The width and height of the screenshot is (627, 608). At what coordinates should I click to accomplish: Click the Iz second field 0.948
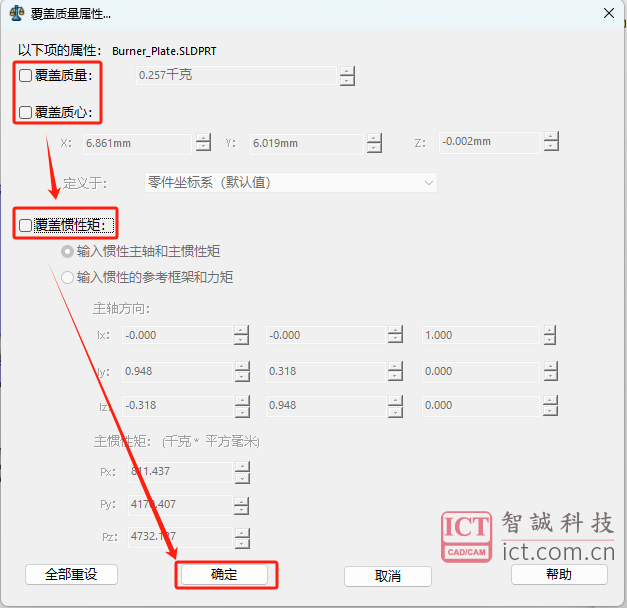(x=325, y=406)
